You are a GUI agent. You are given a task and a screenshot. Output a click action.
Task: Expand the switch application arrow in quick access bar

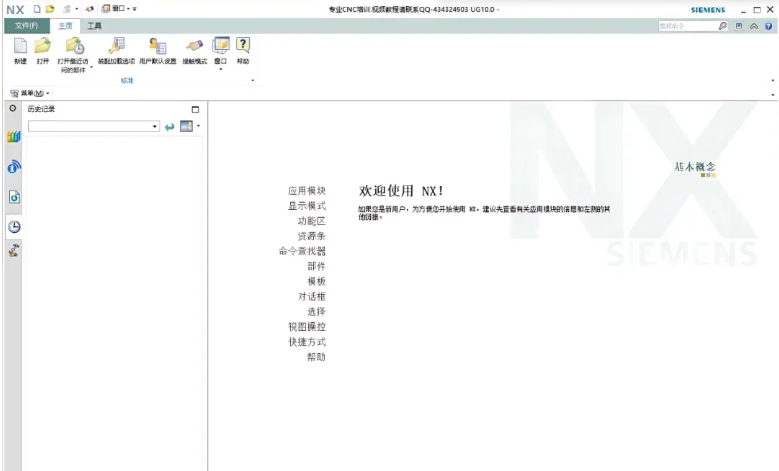pos(77,9)
